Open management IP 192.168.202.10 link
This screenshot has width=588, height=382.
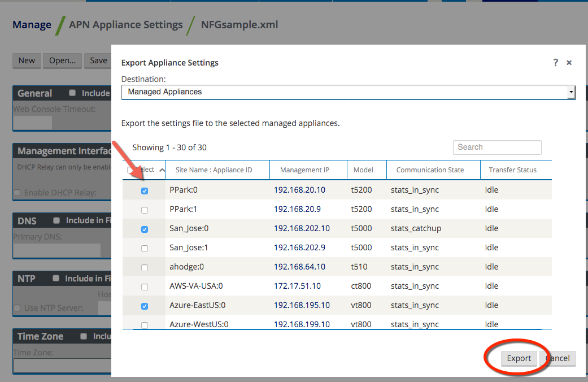pyautogui.click(x=302, y=228)
